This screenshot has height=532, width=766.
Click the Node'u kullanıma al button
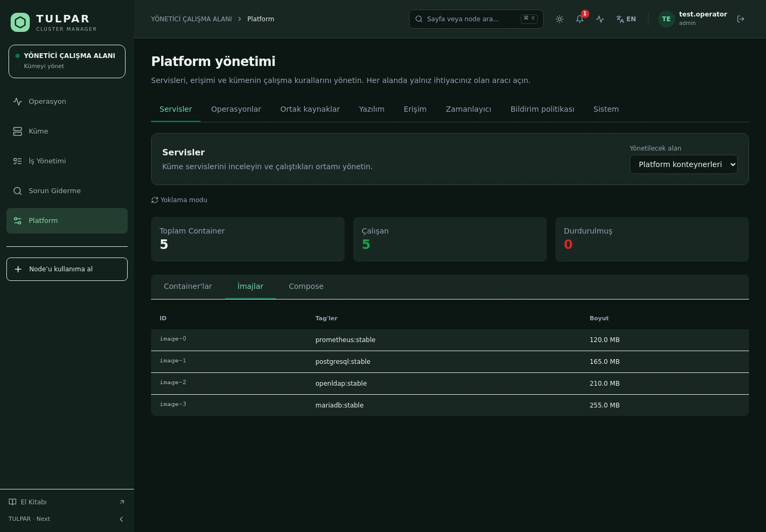[67, 269]
